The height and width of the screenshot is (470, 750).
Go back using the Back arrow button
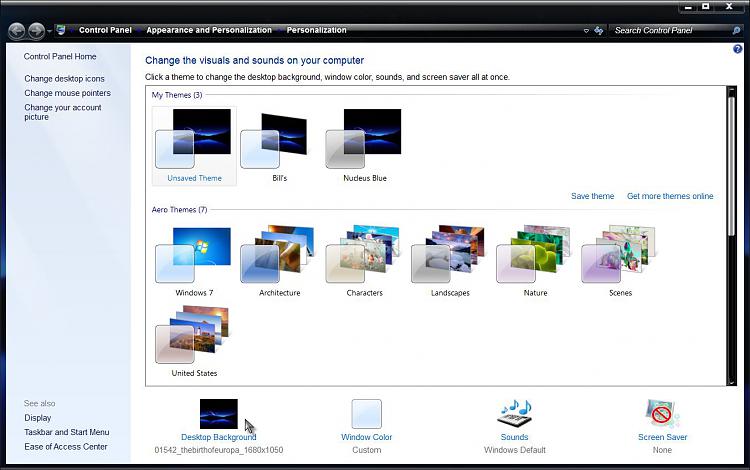click(x=17, y=31)
